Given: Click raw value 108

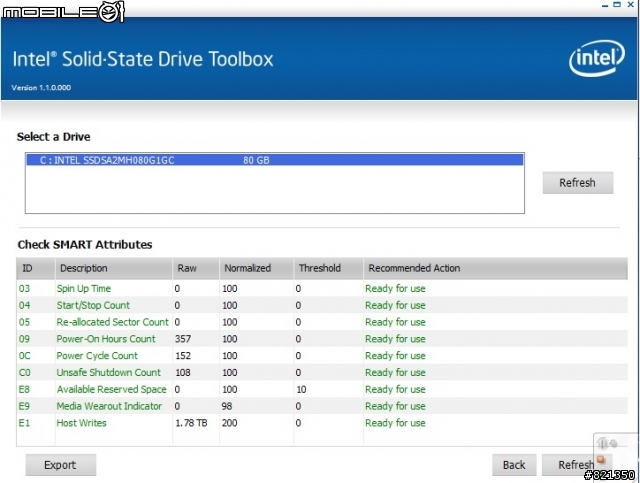Looking at the screenshot, I should 183,372.
